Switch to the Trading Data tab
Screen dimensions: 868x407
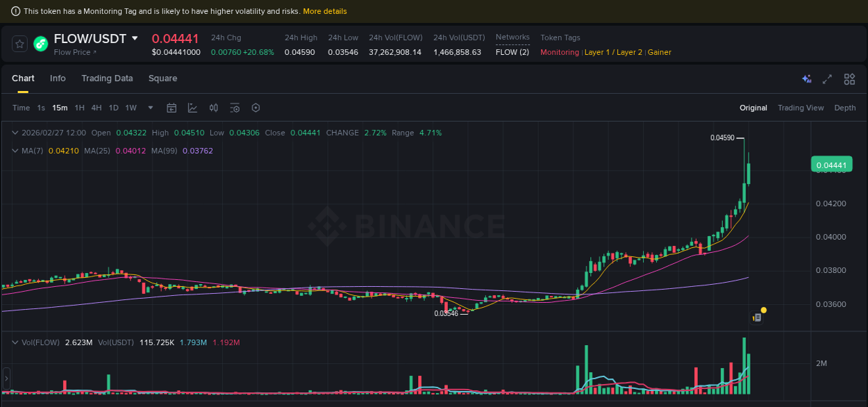[x=107, y=78]
